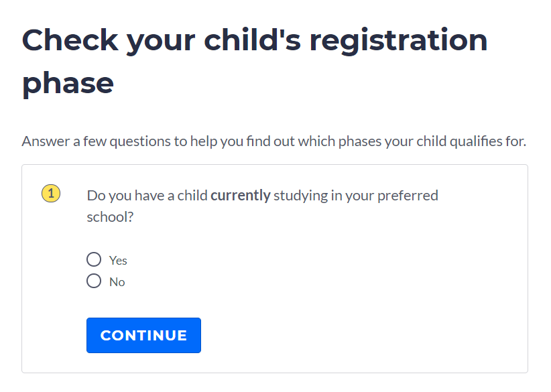Click the "Yes" option label text
Screen dimensions: 551x392
coord(118,261)
